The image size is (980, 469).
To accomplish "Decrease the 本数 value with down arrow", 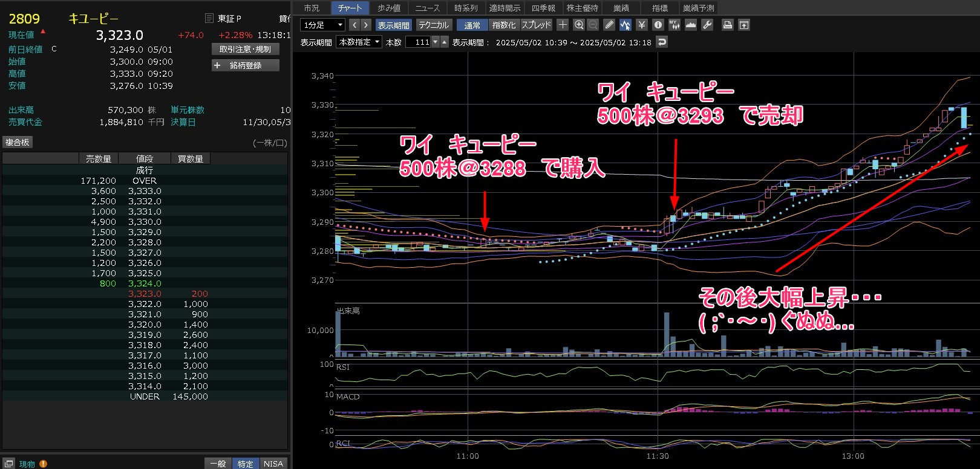I will tap(435, 42).
